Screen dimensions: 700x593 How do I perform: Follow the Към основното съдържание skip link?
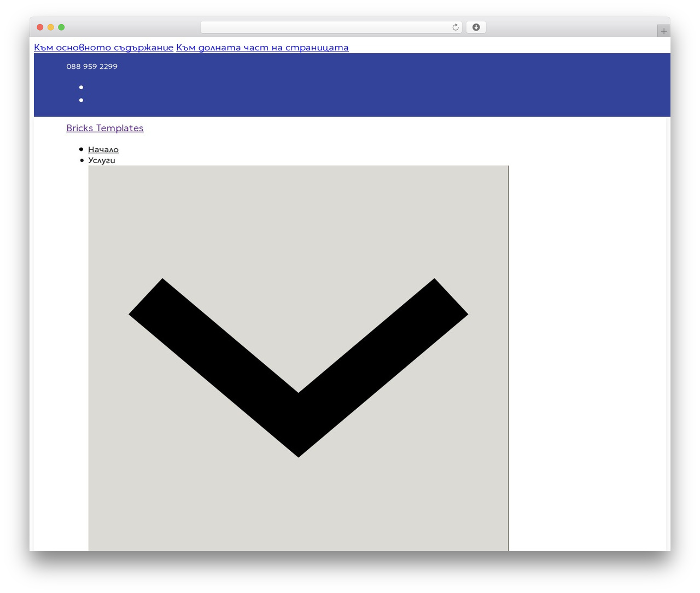pyautogui.click(x=103, y=48)
